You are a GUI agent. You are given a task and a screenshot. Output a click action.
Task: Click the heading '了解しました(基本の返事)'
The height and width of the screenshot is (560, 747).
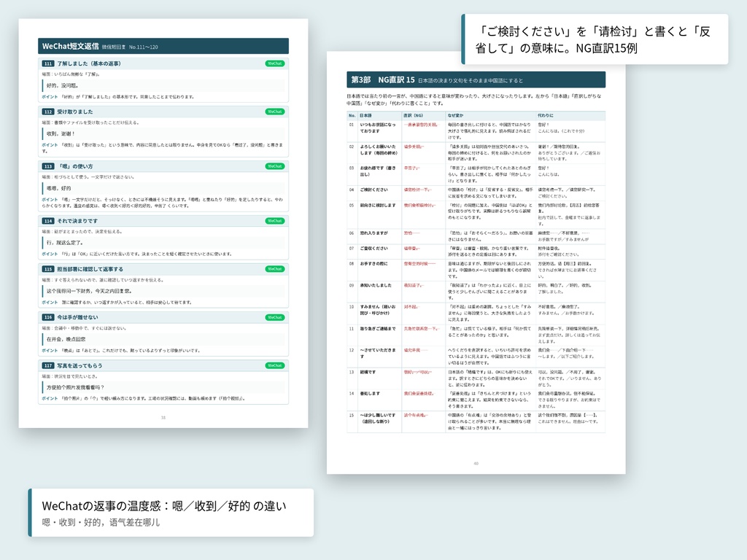(89, 63)
